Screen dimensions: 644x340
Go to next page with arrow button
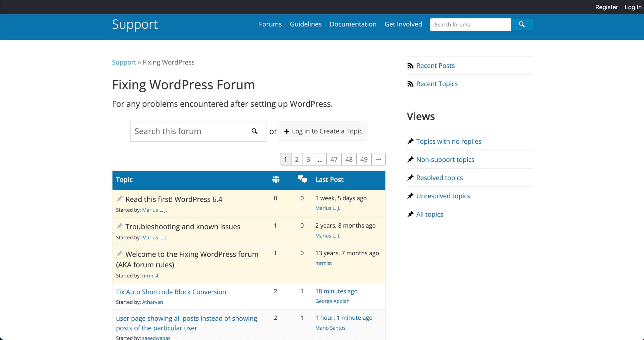(x=378, y=159)
